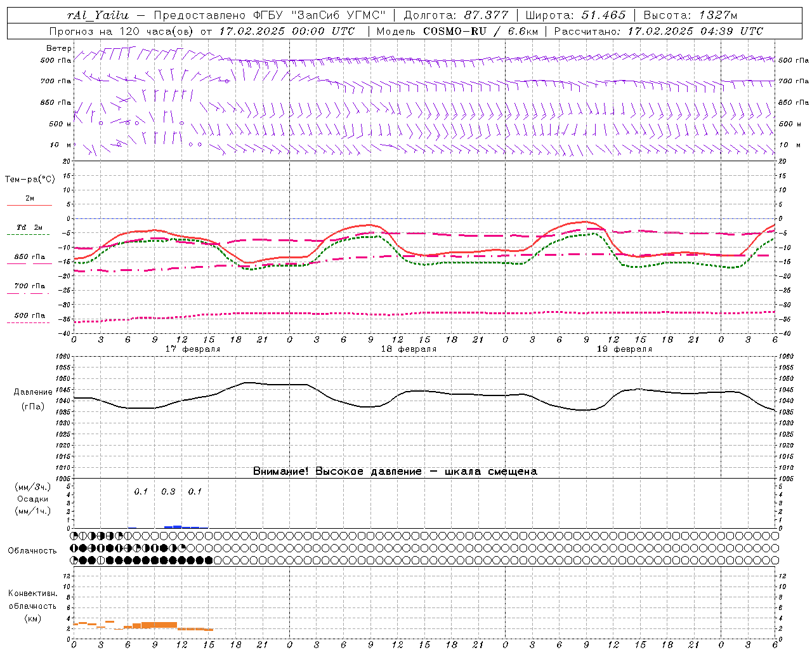Select the text Предоставлено ФГБУ "ЗапСиб УГМС"
Image resolution: width=812 pixels, height=650 pixels.
pyautogui.click(x=270, y=15)
